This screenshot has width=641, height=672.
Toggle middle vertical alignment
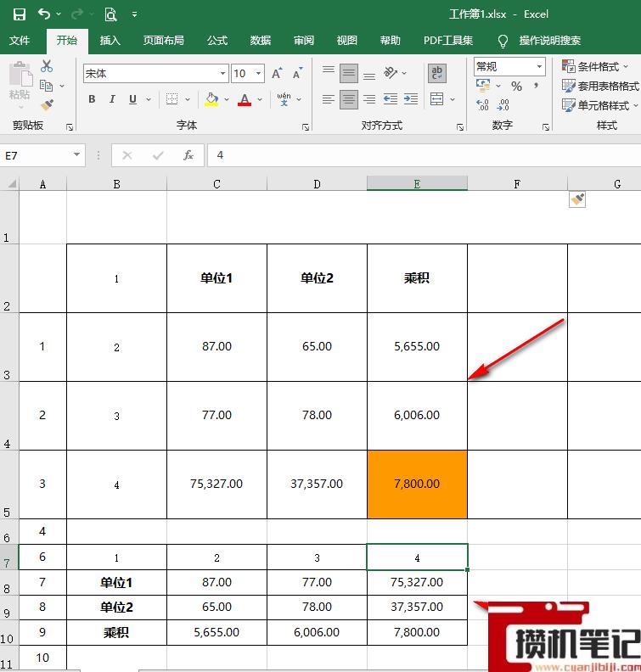click(349, 73)
